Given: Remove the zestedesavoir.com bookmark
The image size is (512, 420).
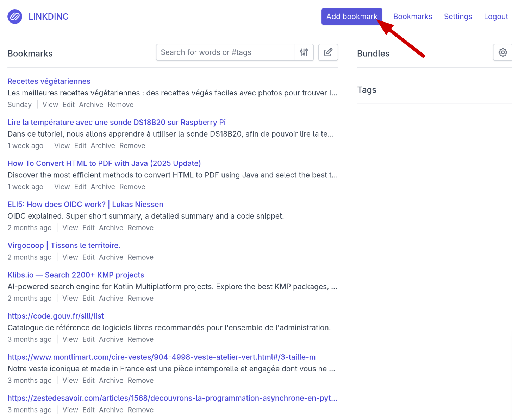Looking at the screenshot, I should 141,410.
